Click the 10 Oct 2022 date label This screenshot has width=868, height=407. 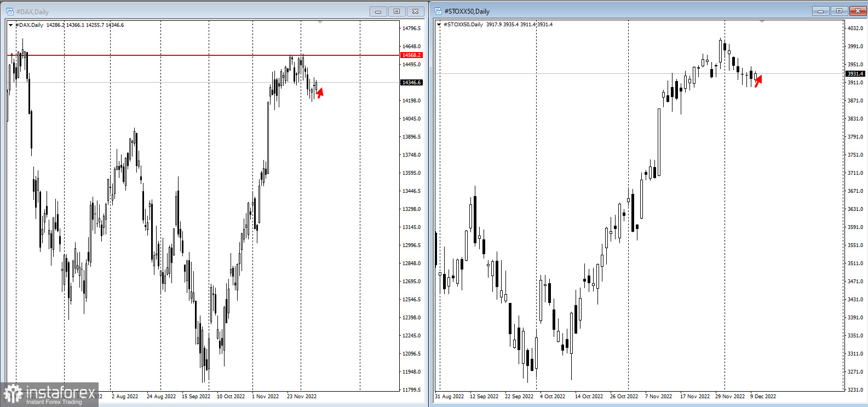point(231,397)
